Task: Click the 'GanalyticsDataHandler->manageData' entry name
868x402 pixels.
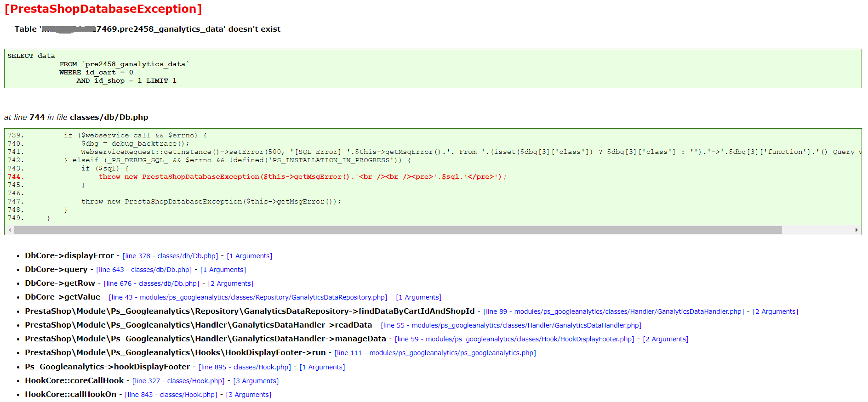Action: click(206, 339)
